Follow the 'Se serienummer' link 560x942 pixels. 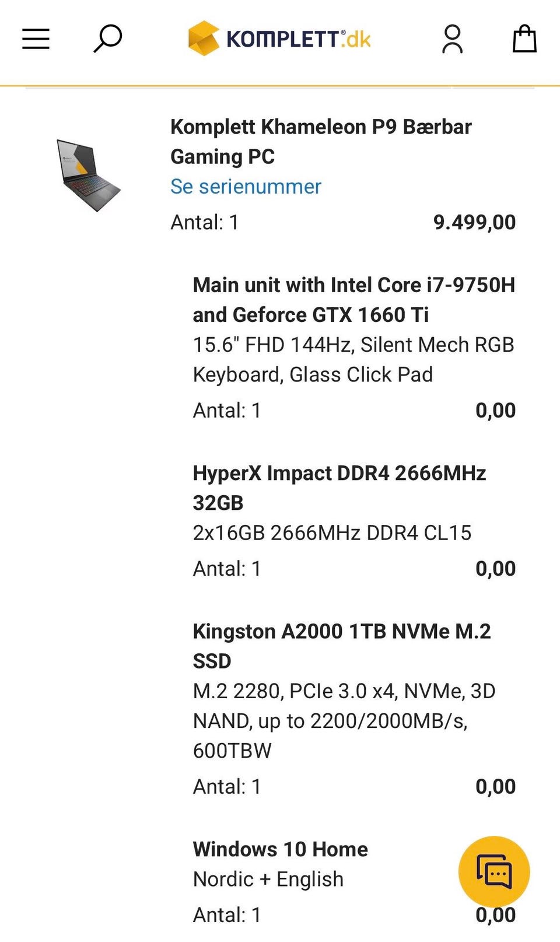coord(246,187)
